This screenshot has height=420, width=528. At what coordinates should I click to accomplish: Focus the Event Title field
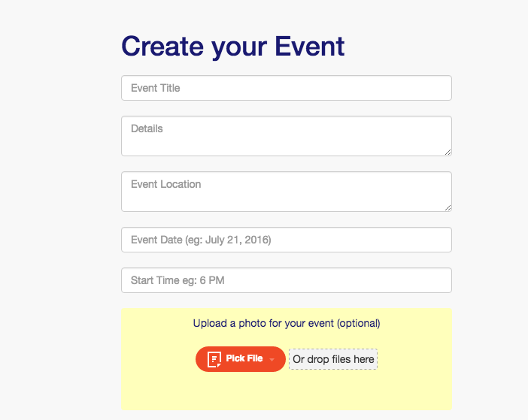click(x=286, y=88)
